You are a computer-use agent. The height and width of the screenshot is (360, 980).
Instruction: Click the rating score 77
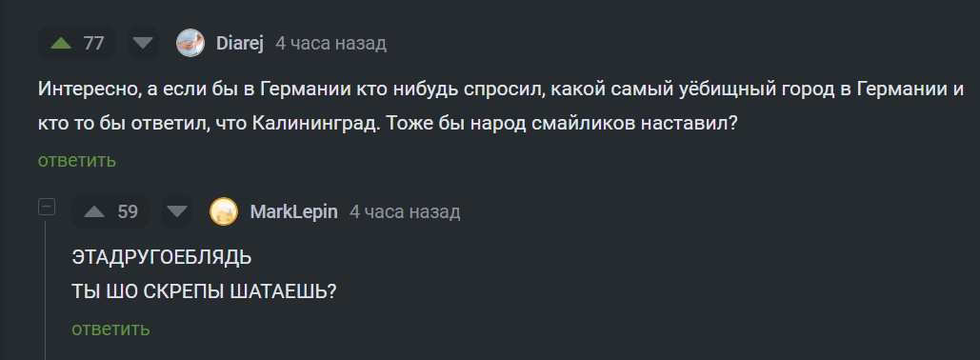click(93, 43)
